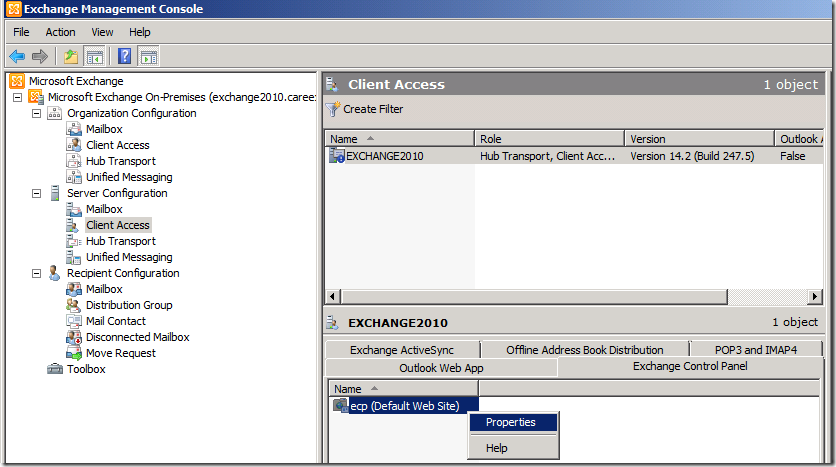This screenshot has height=467, width=836.
Task: Click the Create Filter link
Action: (x=373, y=109)
